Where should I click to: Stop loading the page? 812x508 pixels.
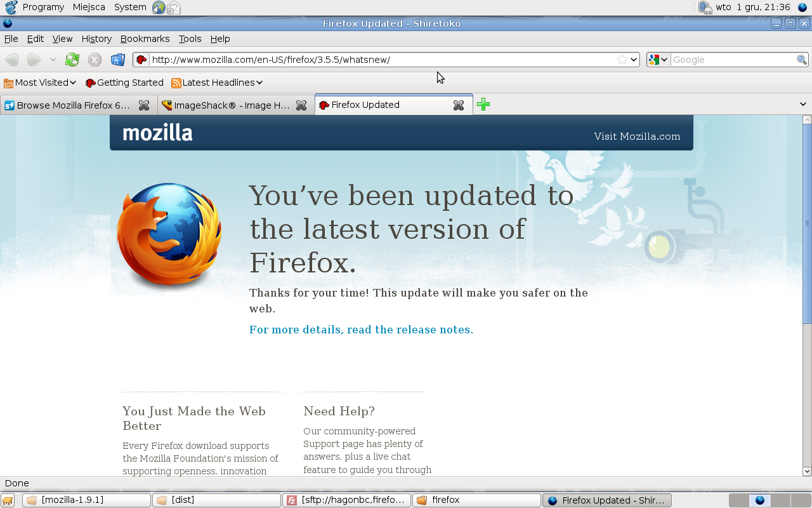pos(95,60)
